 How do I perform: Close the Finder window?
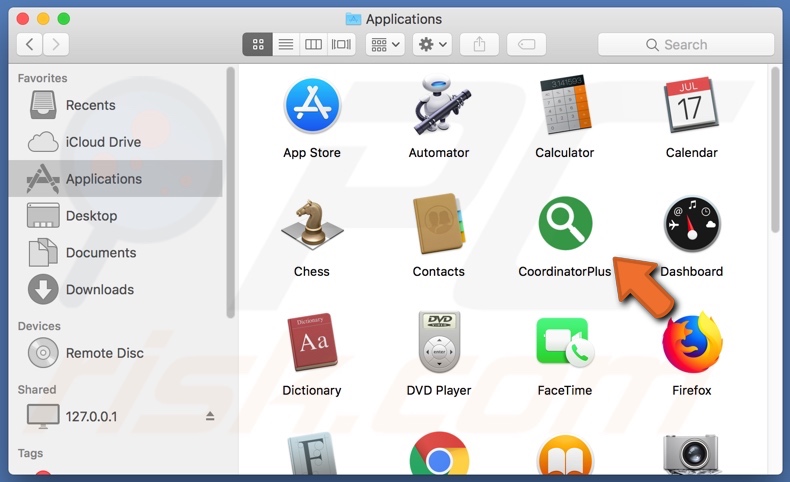point(23,19)
